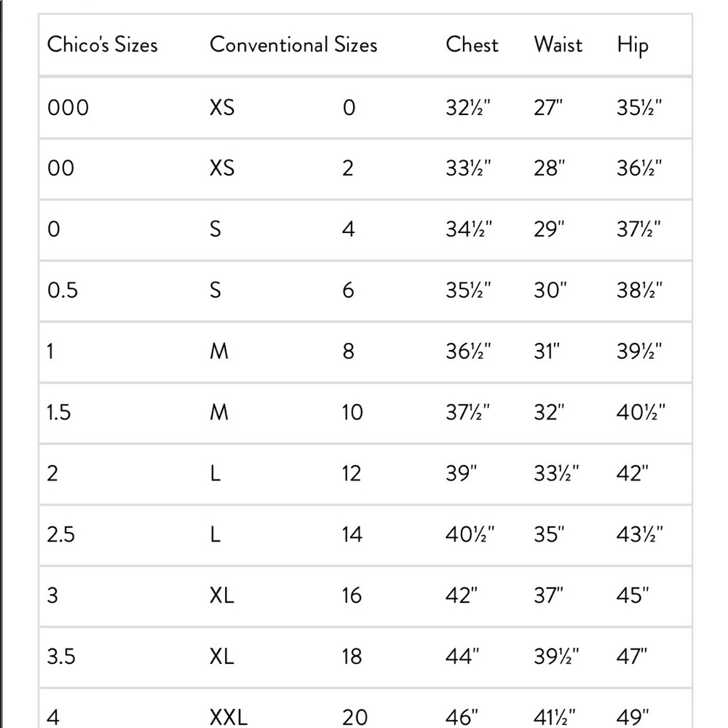Click the Chico's Sizes column header
The width and height of the screenshot is (728, 728).
coord(102,44)
